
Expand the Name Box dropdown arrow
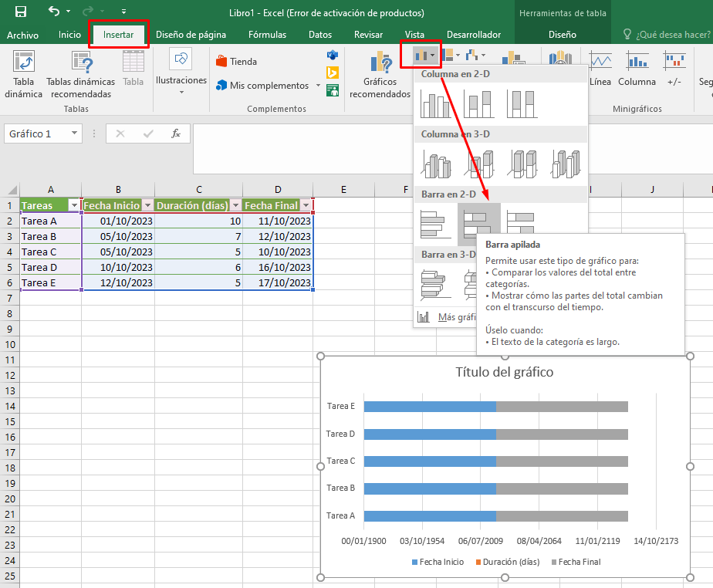pyautogui.click(x=75, y=133)
